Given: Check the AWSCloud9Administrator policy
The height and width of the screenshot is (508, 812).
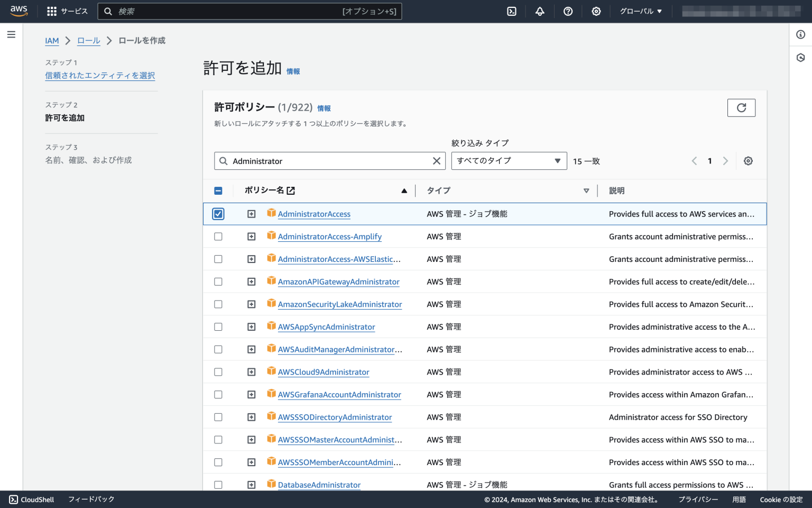Looking at the screenshot, I should [218, 372].
